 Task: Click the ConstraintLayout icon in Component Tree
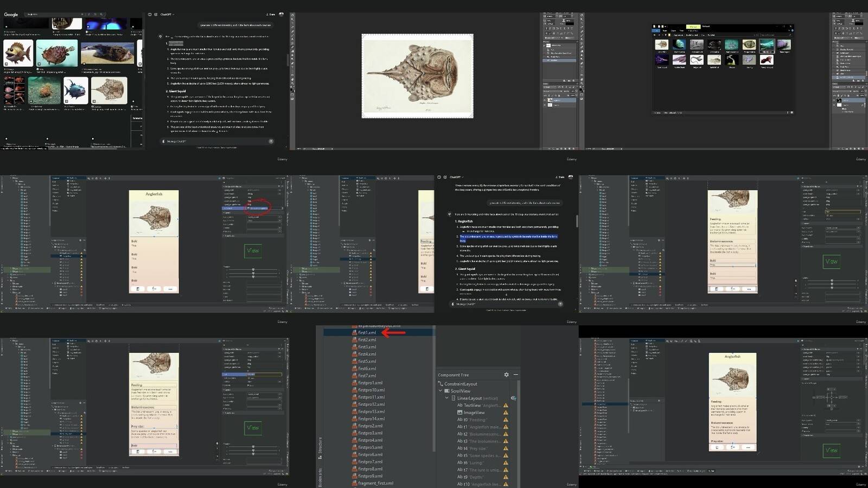pyautogui.click(x=441, y=384)
